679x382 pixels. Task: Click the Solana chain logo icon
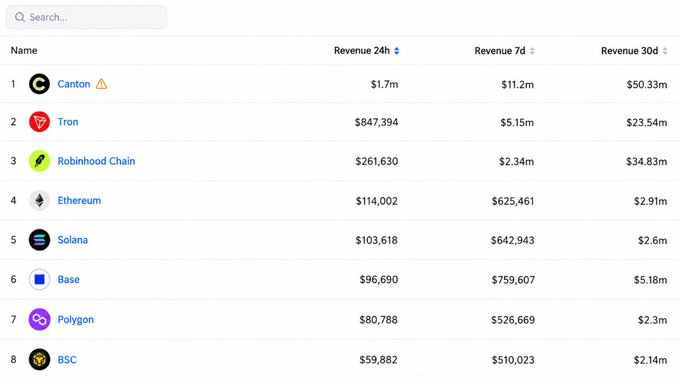(x=39, y=240)
